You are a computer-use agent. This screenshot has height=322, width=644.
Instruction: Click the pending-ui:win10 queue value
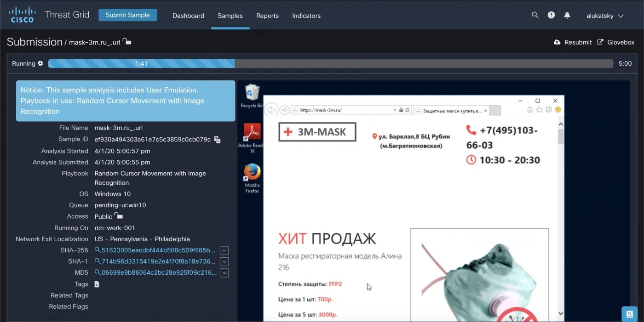point(120,205)
